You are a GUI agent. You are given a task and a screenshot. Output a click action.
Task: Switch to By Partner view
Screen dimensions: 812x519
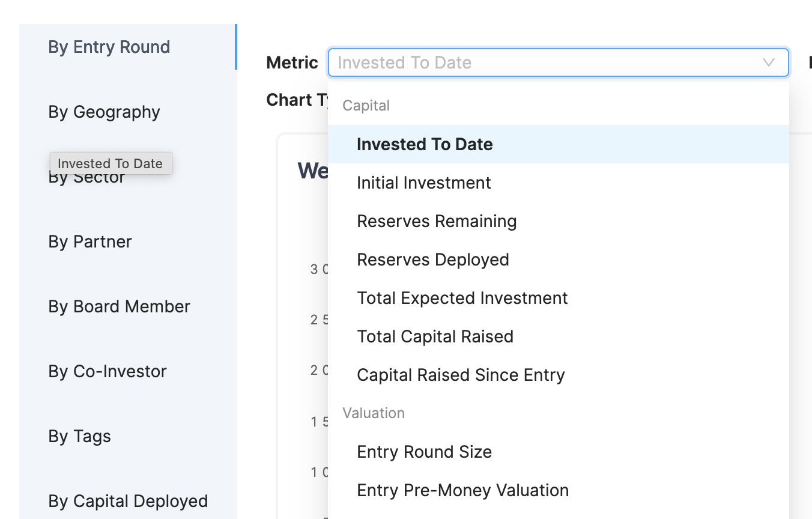90,241
